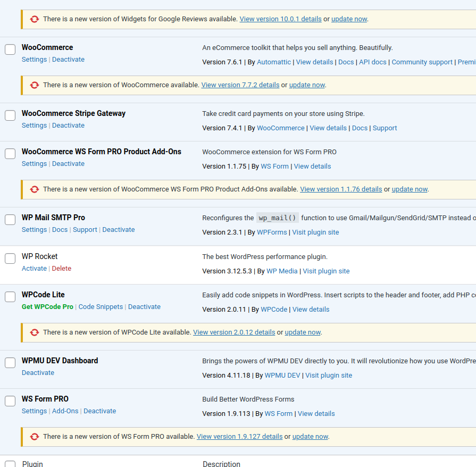Click the WPCode Lite update refresh icon
The height and width of the screenshot is (467, 476).
35,332
